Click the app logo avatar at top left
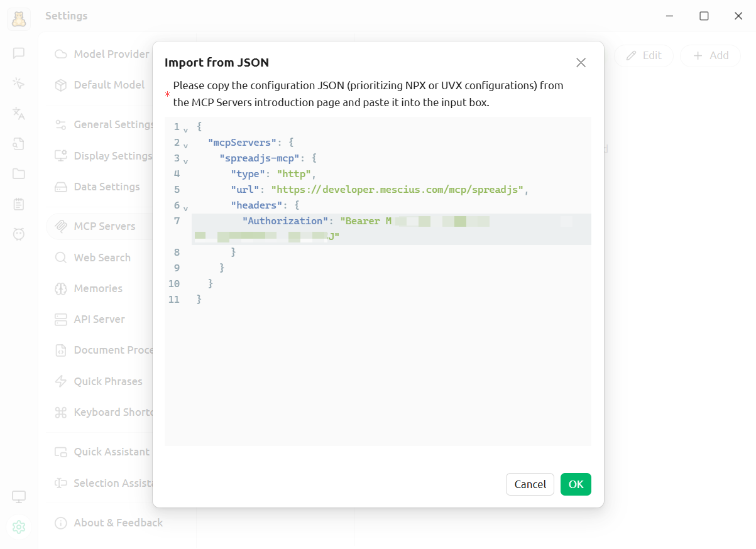 [x=19, y=19]
